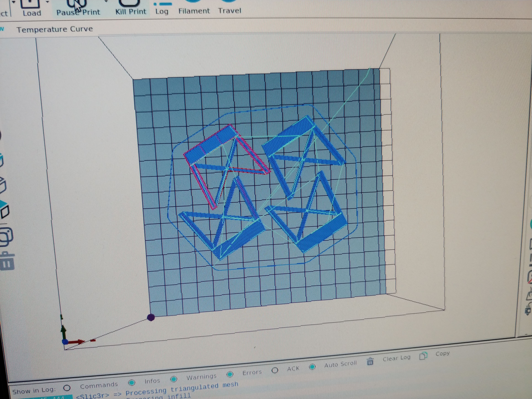
Task: Turn off the Warnings log filter
Action: click(x=174, y=379)
